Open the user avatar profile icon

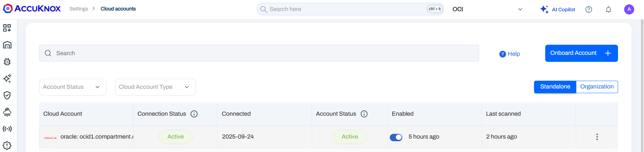click(x=629, y=9)
